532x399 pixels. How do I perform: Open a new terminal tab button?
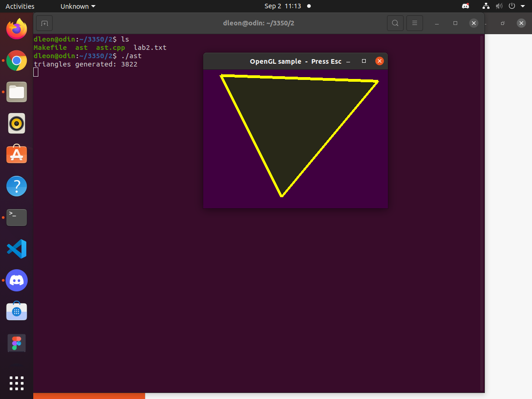pos(44,23)
